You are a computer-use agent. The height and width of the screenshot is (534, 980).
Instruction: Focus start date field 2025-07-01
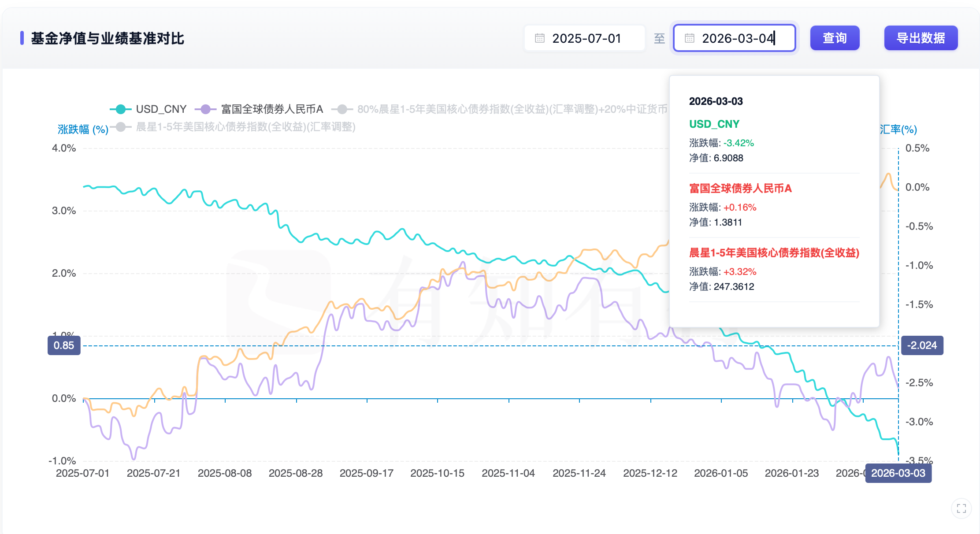[587, 38]
